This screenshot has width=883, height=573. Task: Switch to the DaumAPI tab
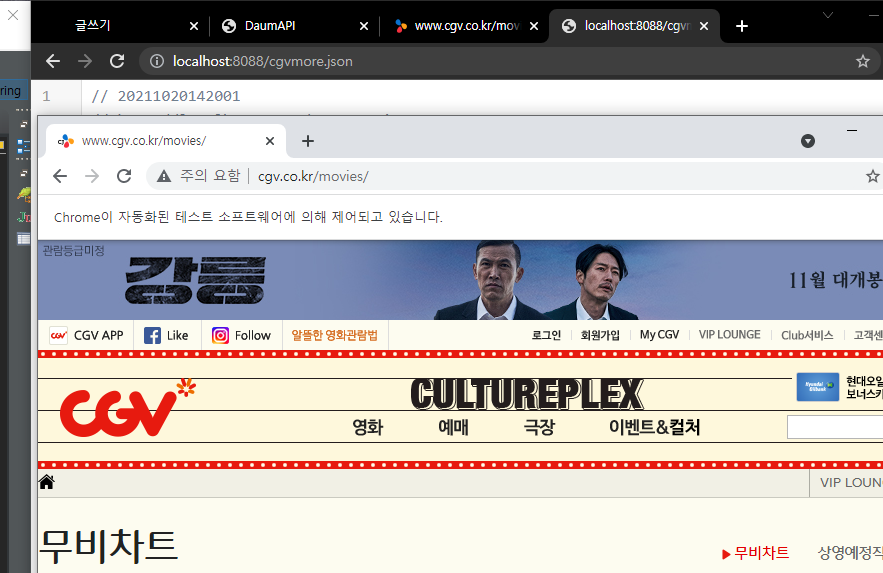[x=293, y=26]
